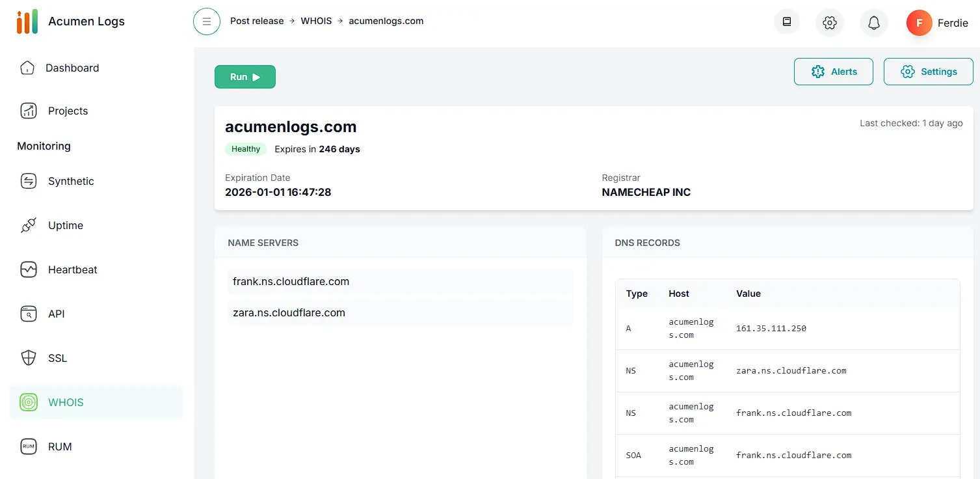
Task: Click WHOIS breadcrumb link
Action: click(x=316, y=21)
